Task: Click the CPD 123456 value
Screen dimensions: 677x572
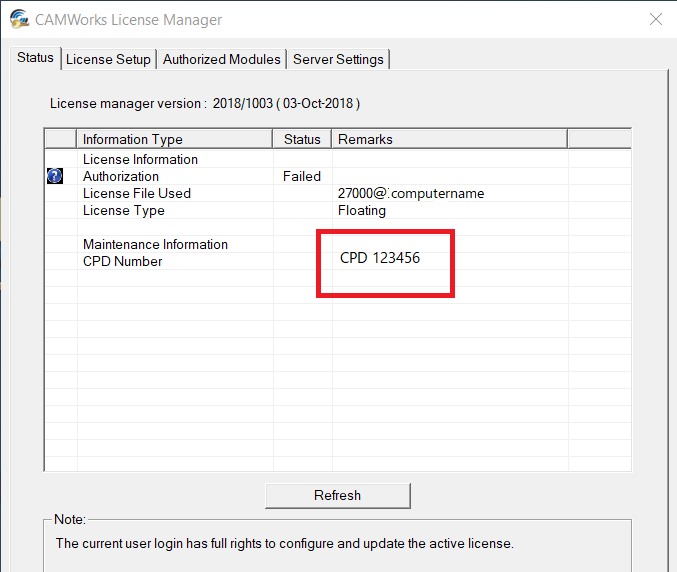Action: (x=380, y=258)
